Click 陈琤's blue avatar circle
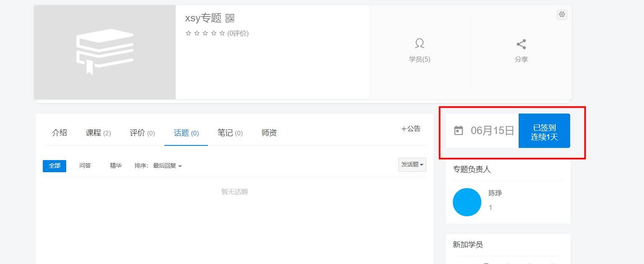644x264 pixels. tap(467, 202)
